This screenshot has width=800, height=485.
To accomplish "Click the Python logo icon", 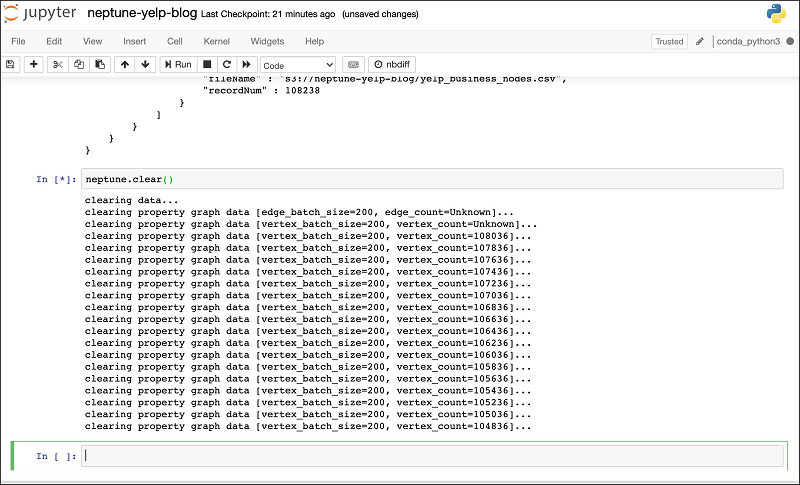I will [776, 14].
